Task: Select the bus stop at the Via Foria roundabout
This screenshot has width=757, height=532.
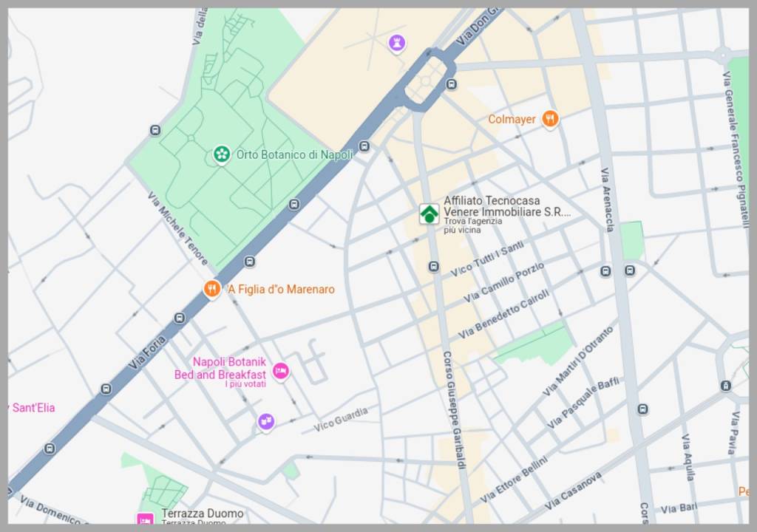Action: click(x=452, y=84)
